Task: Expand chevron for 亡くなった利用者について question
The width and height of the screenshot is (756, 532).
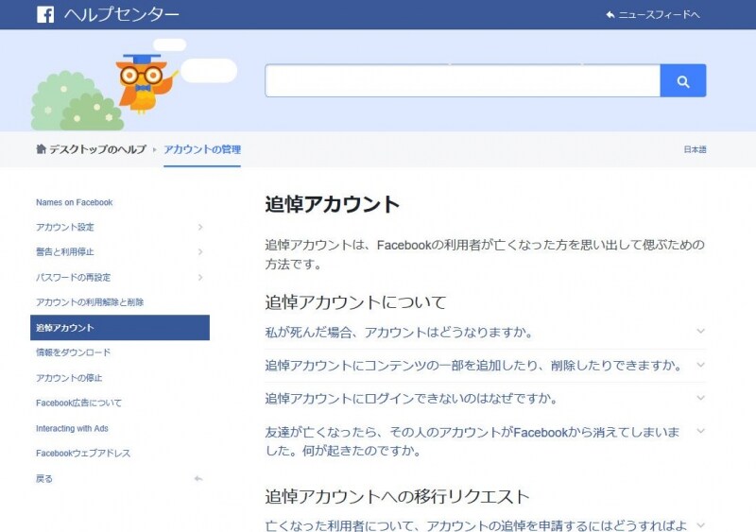Action: [700, 524]
